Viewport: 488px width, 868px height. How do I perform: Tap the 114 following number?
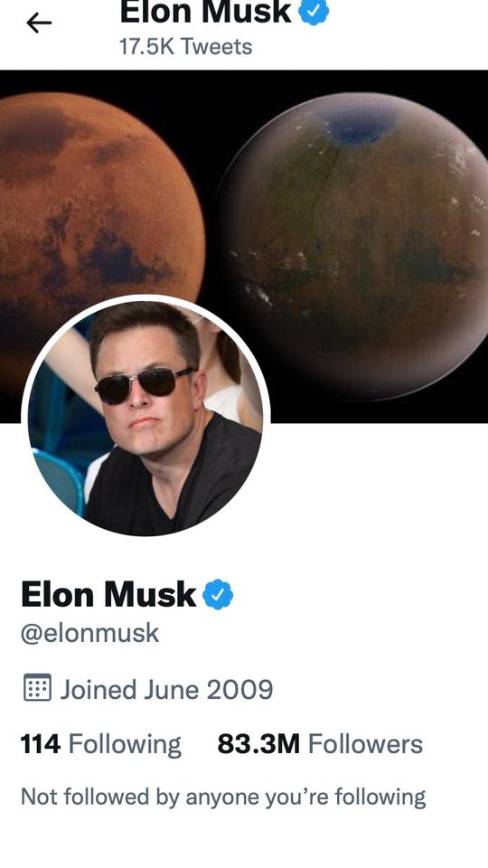click(41, 744)
